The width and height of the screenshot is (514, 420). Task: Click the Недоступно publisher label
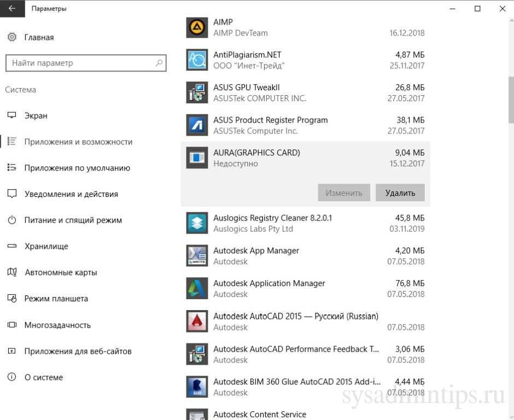pyautogui.click(x=235, y=164)
